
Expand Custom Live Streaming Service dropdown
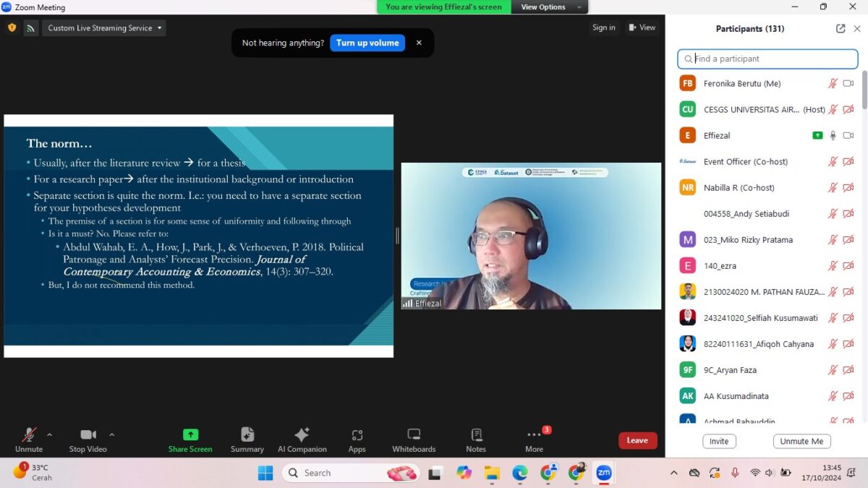click(x=104, y=28)
